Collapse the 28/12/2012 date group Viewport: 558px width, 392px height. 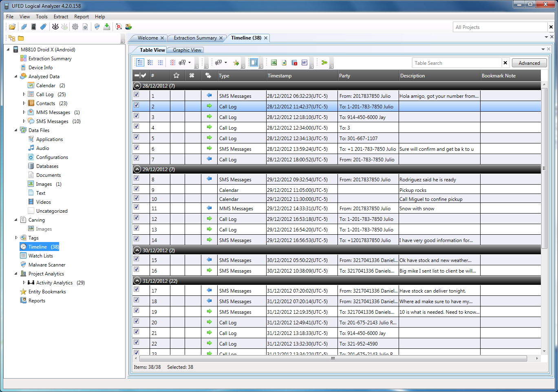click(137, 86)
